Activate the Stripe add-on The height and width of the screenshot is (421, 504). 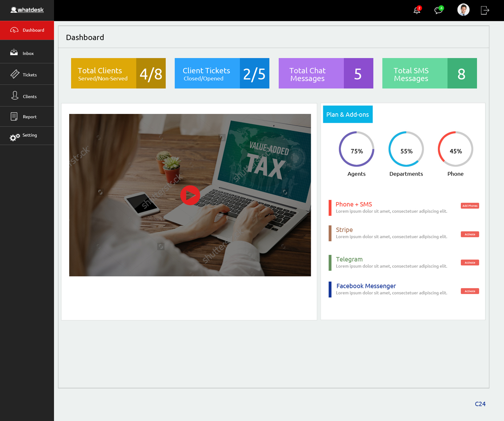coord(469,234)
